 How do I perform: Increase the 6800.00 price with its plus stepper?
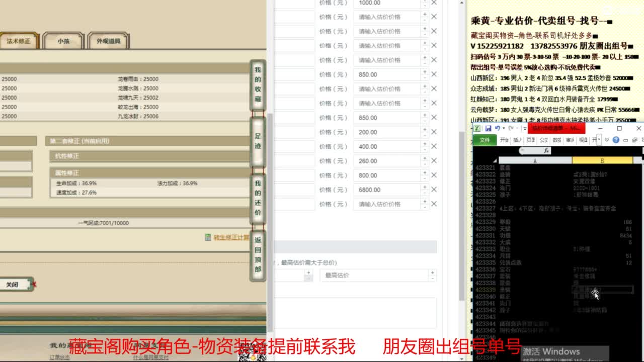click(x=425, y=187)
